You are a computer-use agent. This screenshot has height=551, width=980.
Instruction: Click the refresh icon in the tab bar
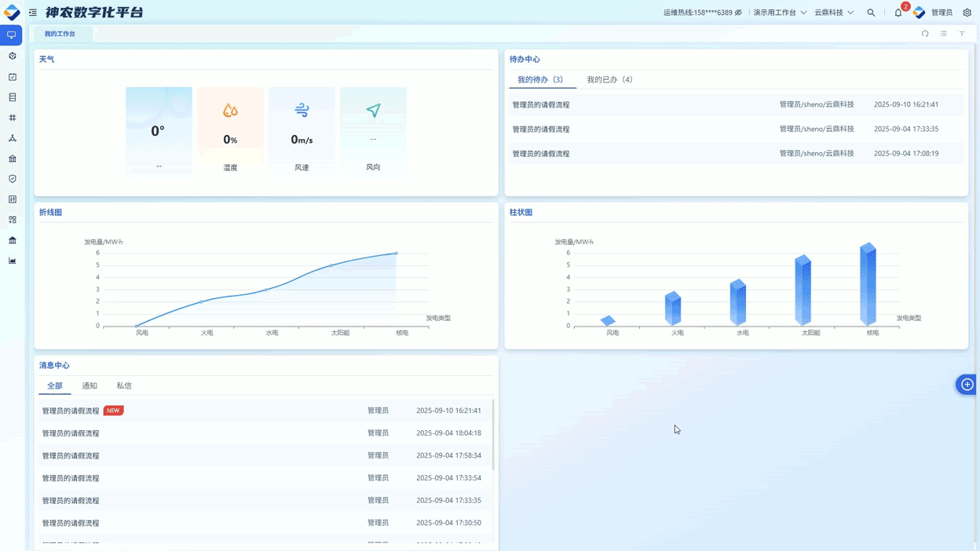pyautogui.click(x=925, y=34)
